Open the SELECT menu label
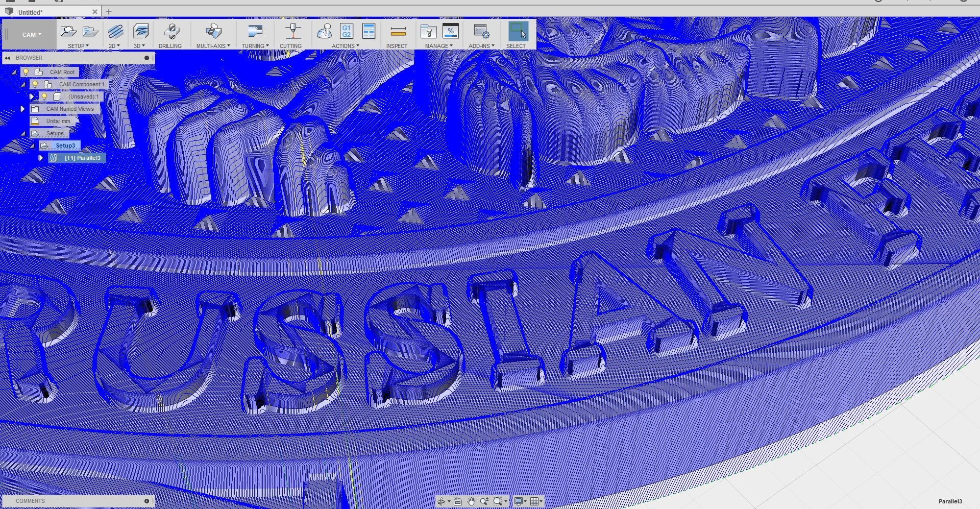 (x=516, y=46)
